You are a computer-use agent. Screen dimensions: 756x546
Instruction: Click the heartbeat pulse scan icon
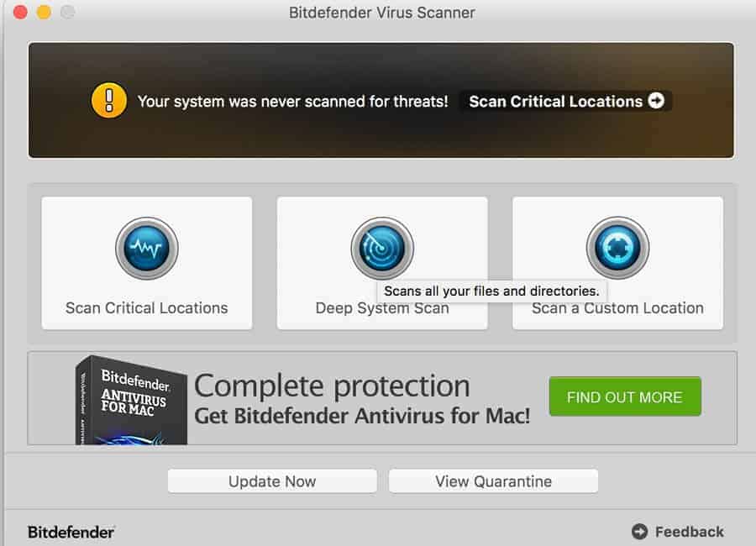[x=147, y=248]
